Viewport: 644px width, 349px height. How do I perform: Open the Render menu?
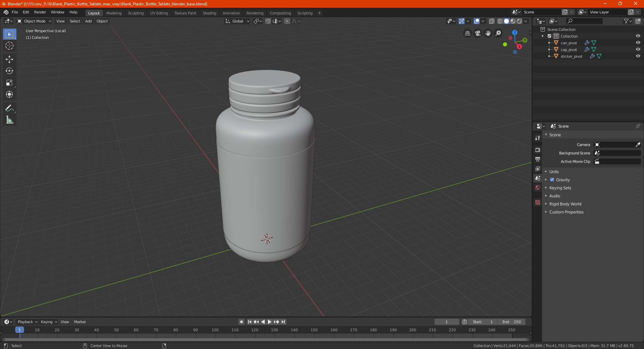pos(40,12)
